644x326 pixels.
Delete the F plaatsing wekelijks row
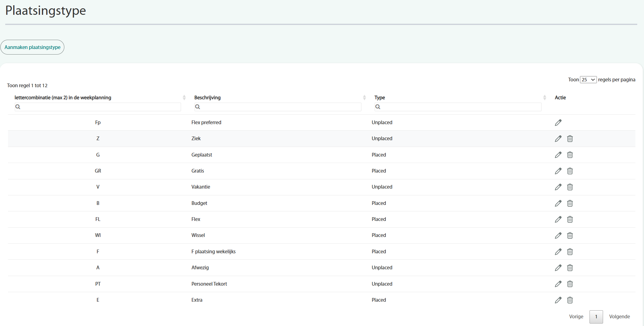[x=570, y=252]
